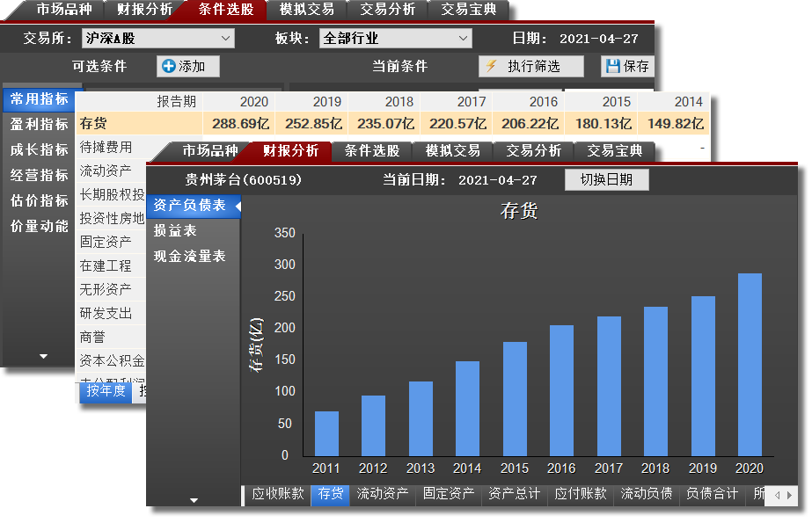Select the 固定资产 row in the list
Viewport: 812px width, 523px height.
pyautogui.click(x=112, y=242)
